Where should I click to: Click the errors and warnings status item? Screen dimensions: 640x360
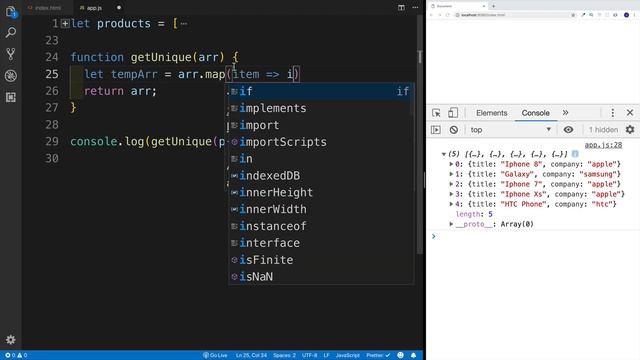[x=16, y=355]
